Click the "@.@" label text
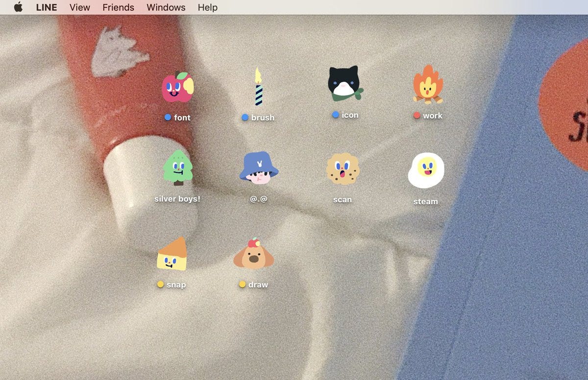Viewport: 588px width, 380px height. coord(259,199)
